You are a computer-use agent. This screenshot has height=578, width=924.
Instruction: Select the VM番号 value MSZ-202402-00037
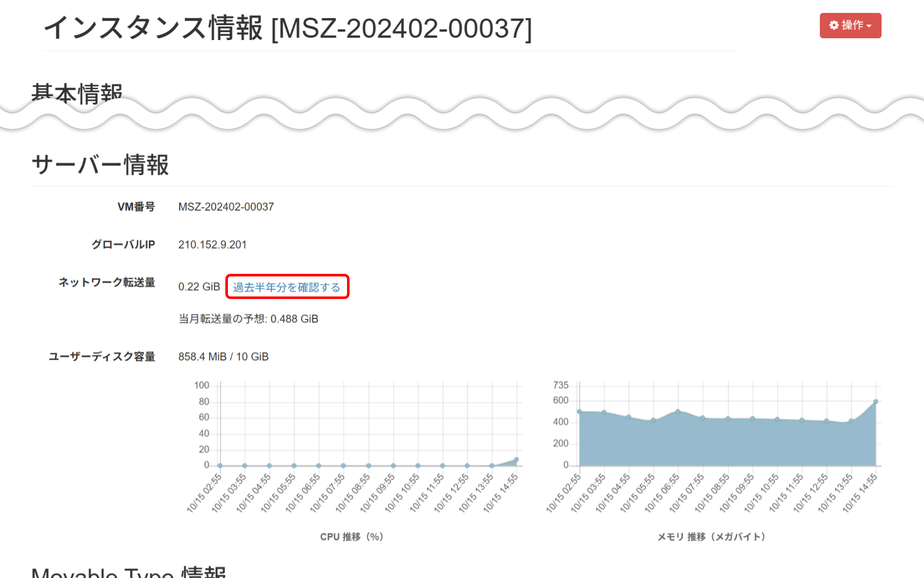(226, 207)
